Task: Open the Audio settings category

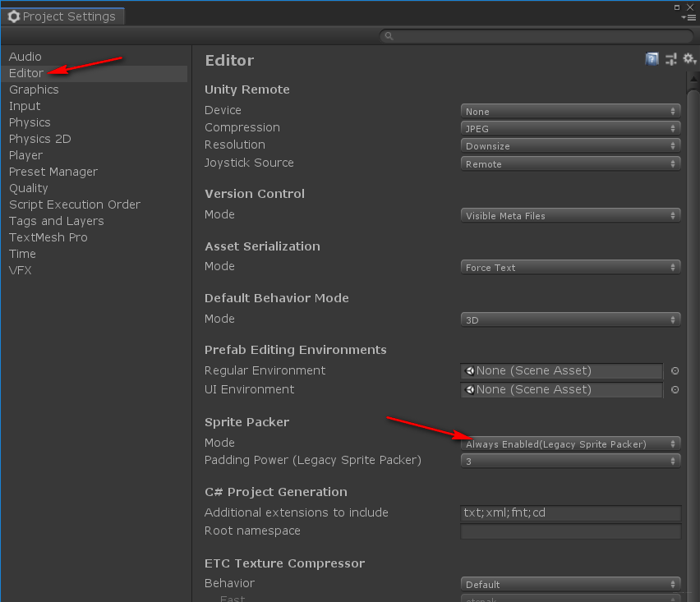Action: 25,57
